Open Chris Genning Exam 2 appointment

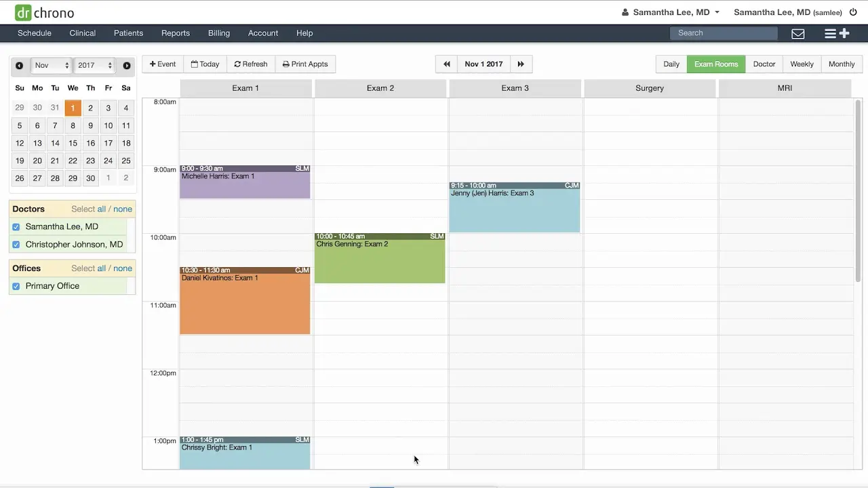coord(380,258)
